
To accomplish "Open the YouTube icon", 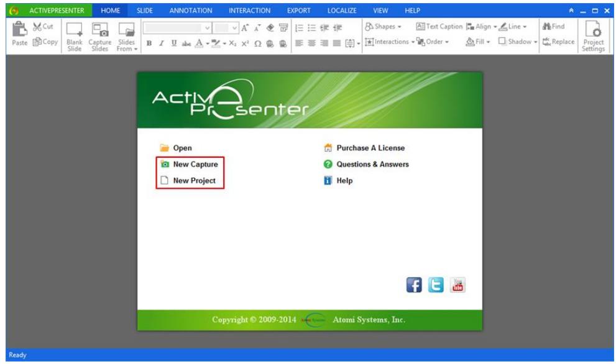I will point(457,284).
